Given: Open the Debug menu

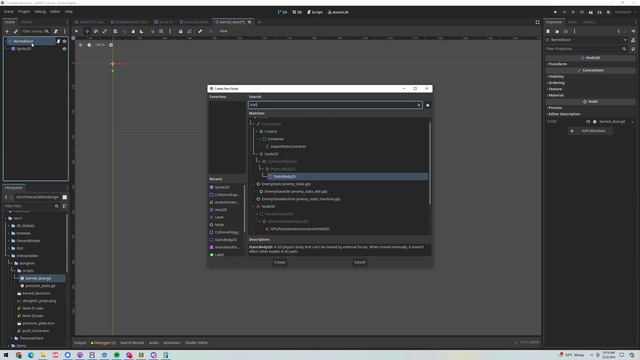Looking at the screenshot, I should point(40,12).
